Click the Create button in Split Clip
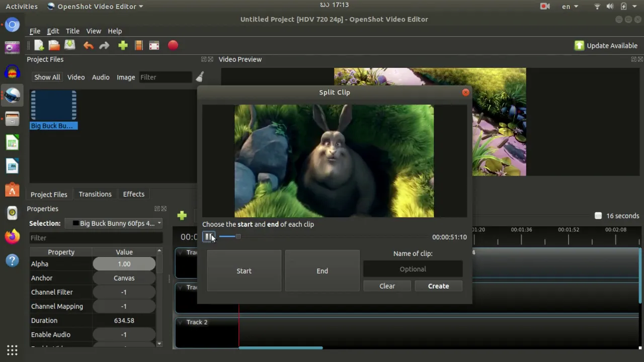The height and width of the screenshot is (362, 644). [439, 286]
